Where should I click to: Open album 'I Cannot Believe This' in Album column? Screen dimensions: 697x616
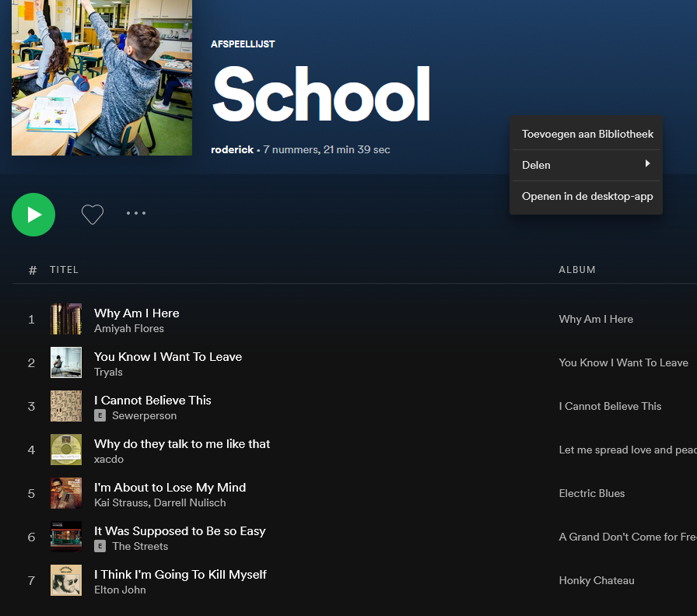pyautogui.click(x=610, y=406)
